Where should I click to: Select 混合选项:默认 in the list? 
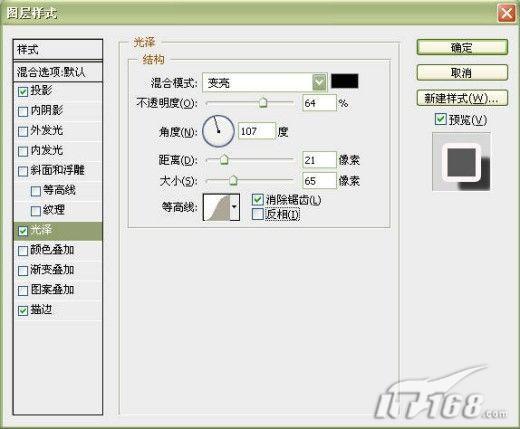(x=58, y=72)
